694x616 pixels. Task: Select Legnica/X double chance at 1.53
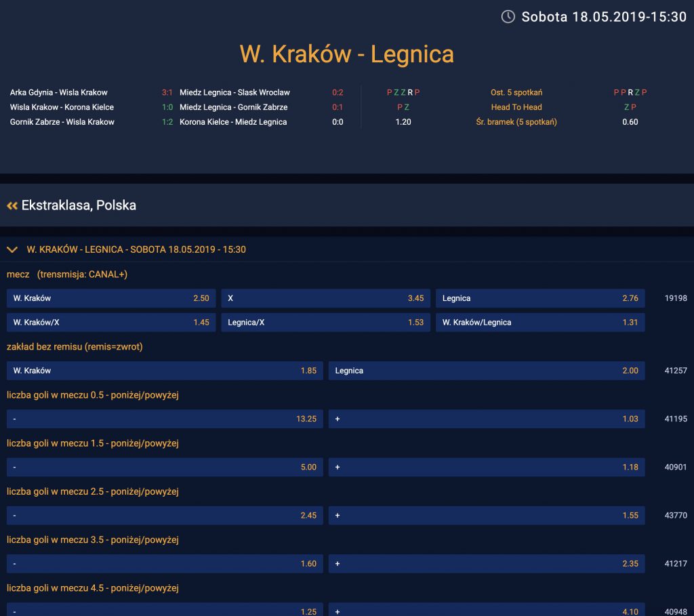tap(325, 323)
